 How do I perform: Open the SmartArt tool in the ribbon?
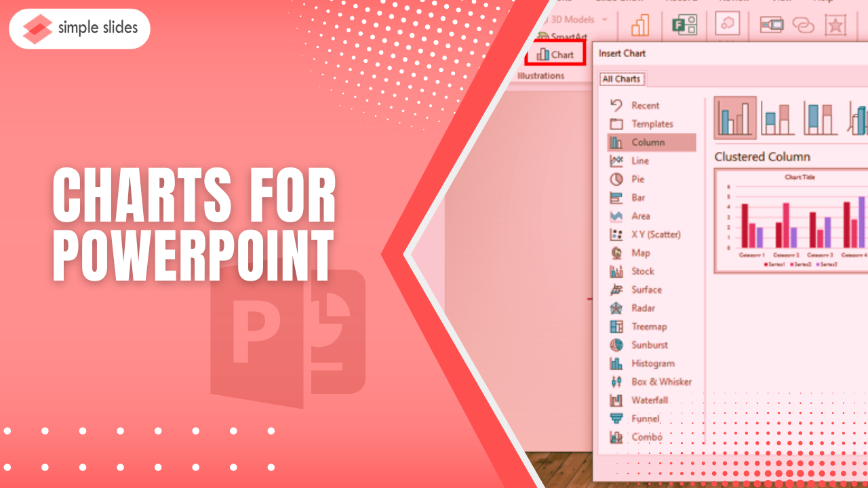point(562,37)
